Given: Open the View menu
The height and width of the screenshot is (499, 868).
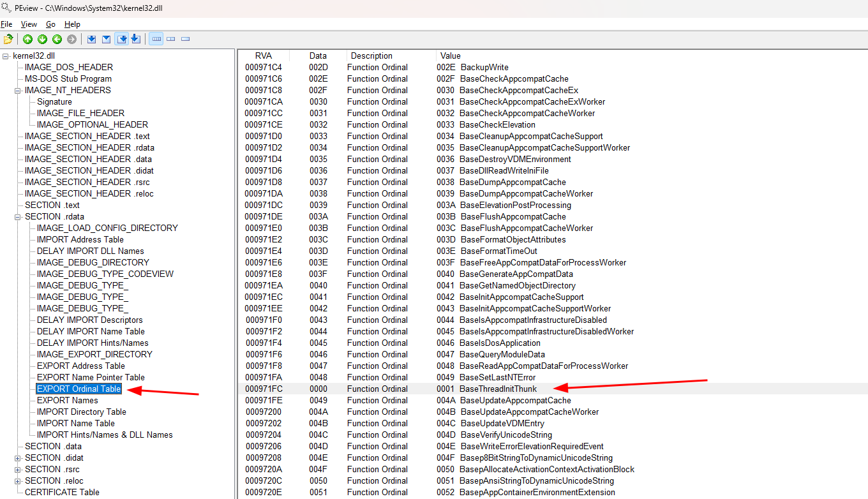Looking at the screenshot, I should (x=29, y=24).
